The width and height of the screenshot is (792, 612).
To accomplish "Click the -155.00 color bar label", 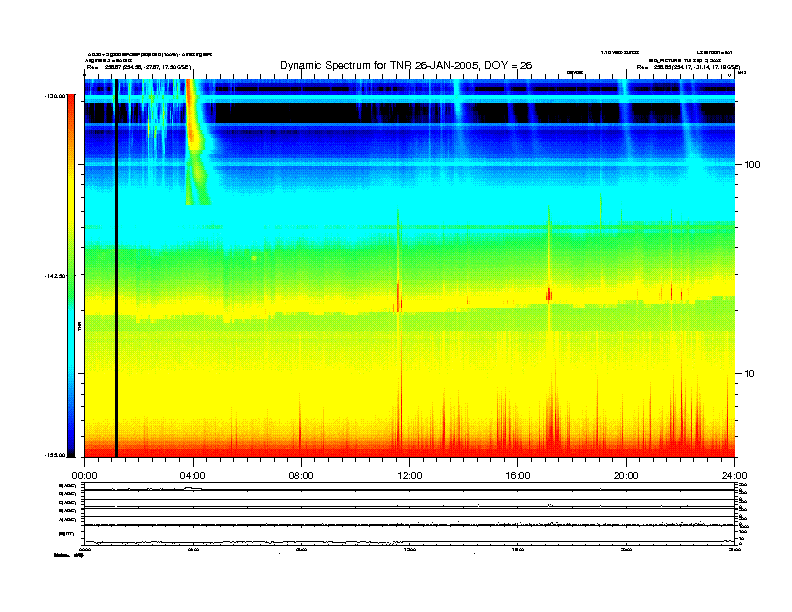I will tap(55, 455).
